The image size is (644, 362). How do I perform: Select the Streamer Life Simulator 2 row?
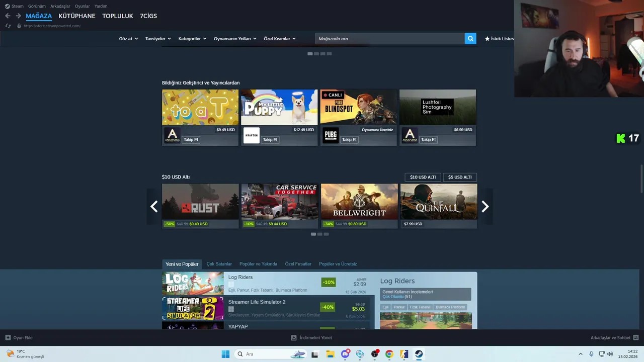(x=268, y=308)
